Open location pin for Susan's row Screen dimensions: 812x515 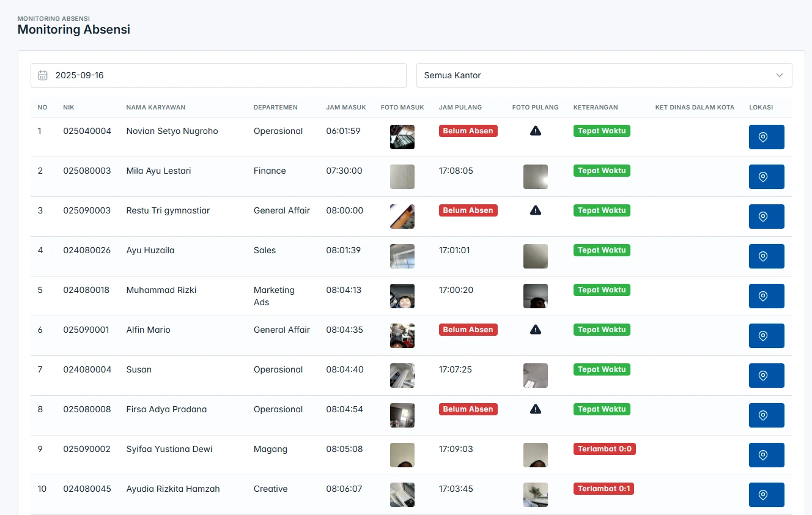pos(766,376)
